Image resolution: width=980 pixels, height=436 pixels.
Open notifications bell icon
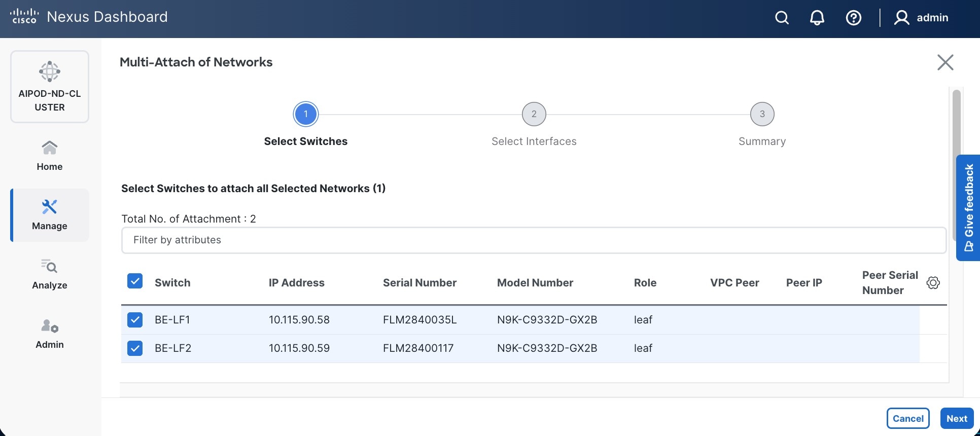pos(817,18)
